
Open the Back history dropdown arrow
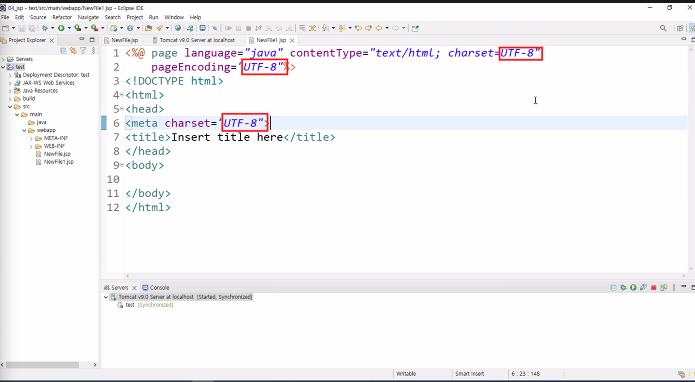click(x=387, y=28)
